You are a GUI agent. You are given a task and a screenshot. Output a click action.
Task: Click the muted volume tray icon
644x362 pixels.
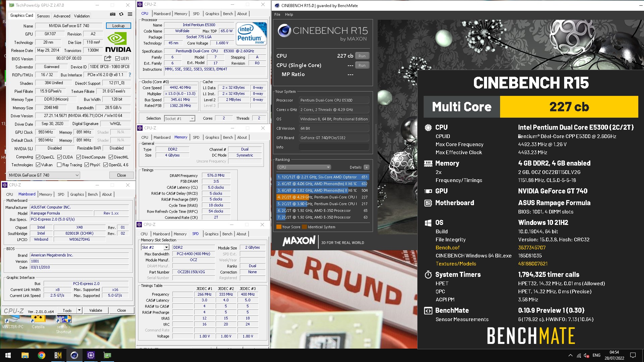point(587,355)
